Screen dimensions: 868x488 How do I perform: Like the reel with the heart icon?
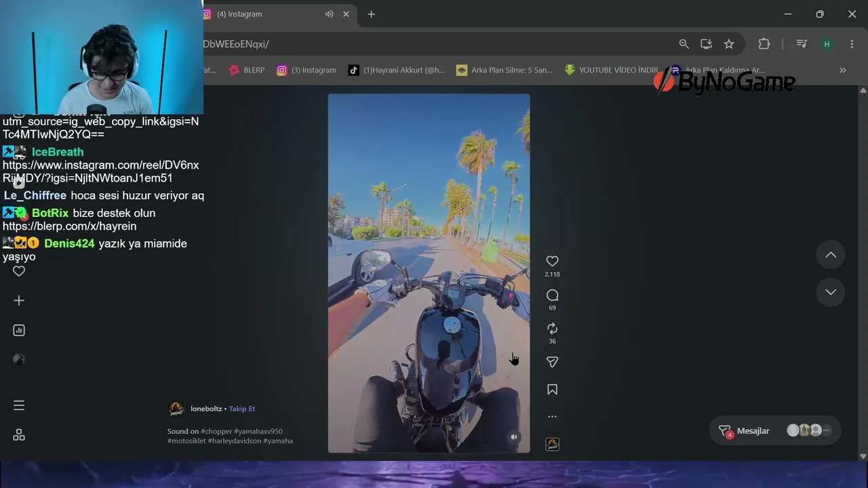tap(552, 261)
